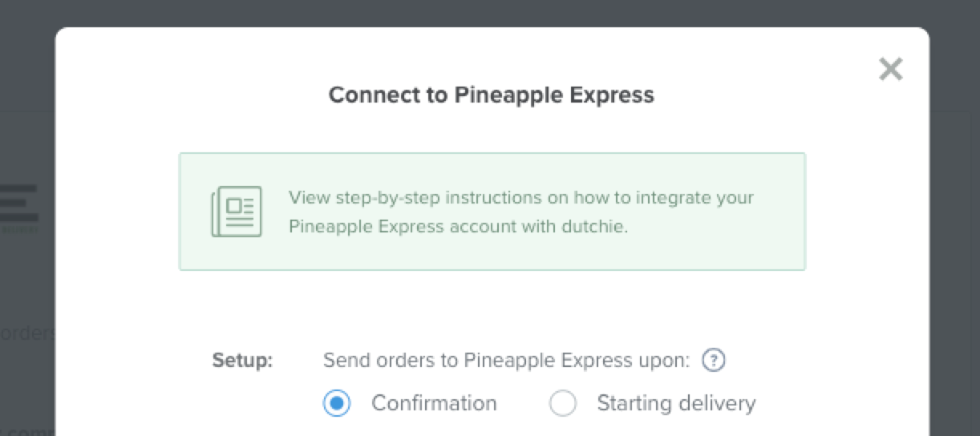Click the green instructions banner box
Viewport: 980px width, 436px height.
492,212
